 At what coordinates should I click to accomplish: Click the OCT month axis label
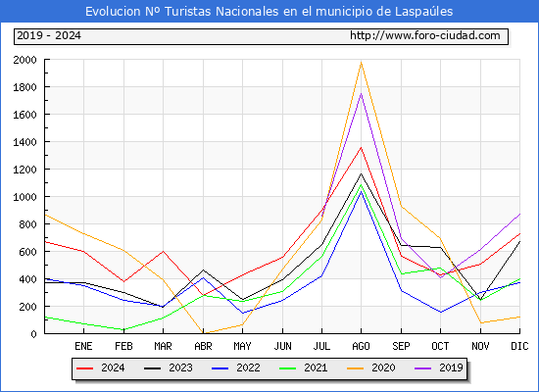coord(440,346)
